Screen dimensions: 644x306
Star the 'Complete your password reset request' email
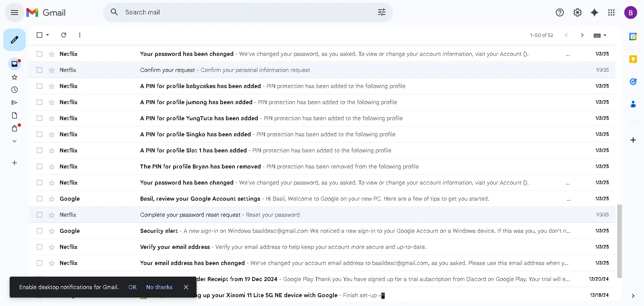(52, 215)
